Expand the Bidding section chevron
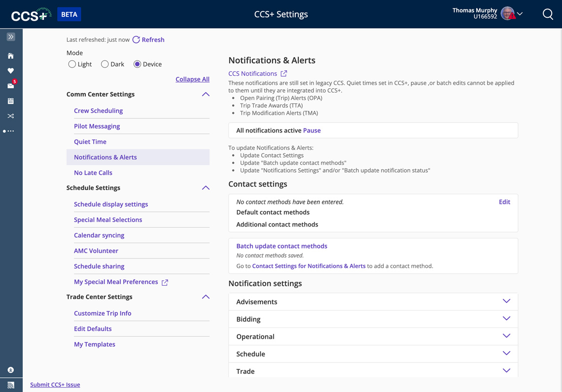The image size is (562, 392). pos(506,319)
